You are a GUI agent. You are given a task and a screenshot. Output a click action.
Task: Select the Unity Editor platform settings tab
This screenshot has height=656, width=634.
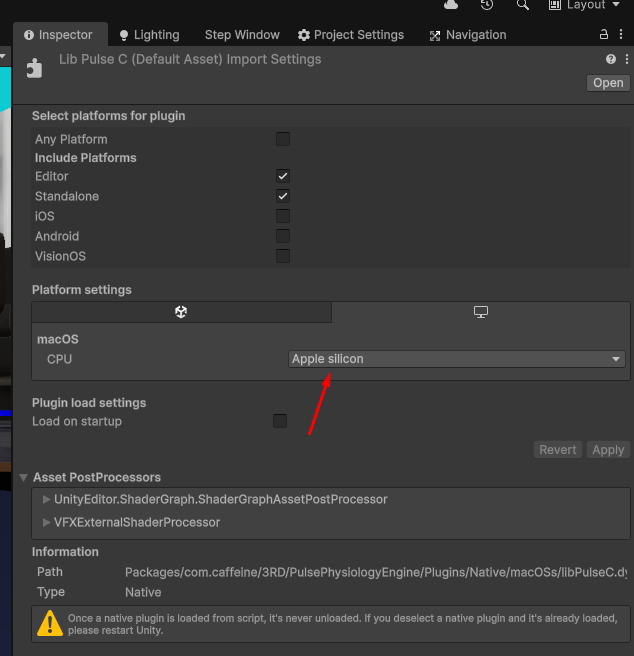pos(181,312)
